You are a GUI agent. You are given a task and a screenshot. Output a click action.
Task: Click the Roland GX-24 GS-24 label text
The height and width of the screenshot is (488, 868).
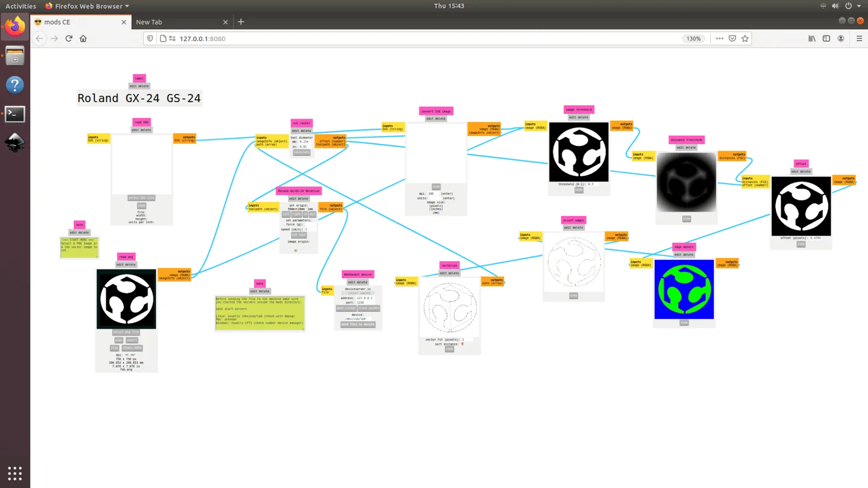point(139,98)
